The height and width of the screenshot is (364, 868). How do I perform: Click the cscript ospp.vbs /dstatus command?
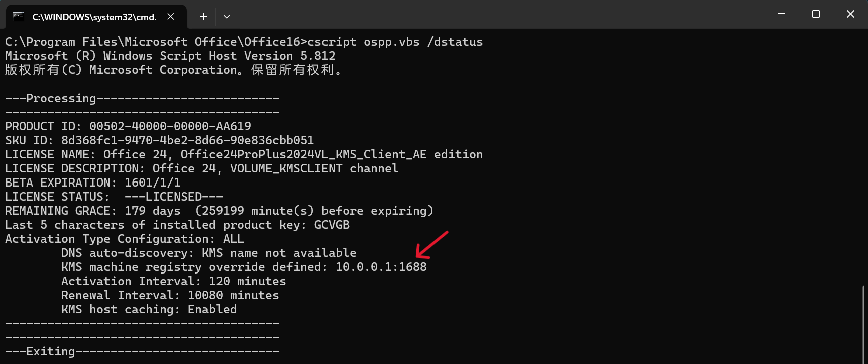[395, 42]
